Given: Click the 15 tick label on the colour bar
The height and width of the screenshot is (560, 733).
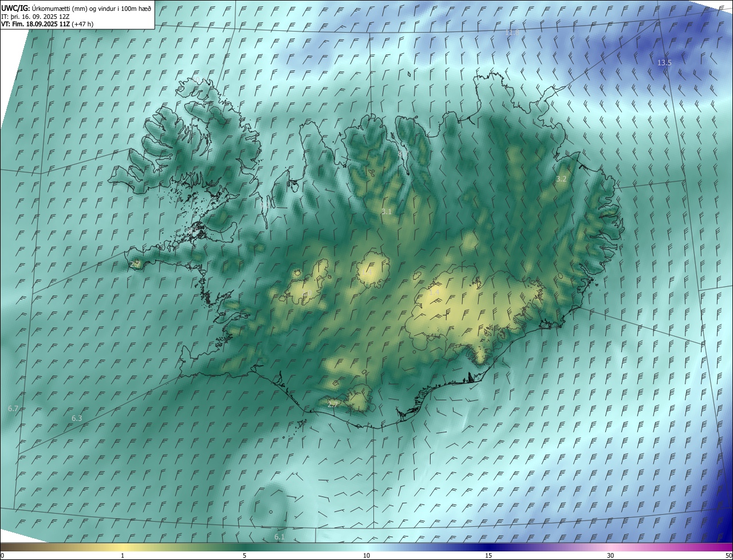Looking at the screenshot, I should (x=488, y=555).
